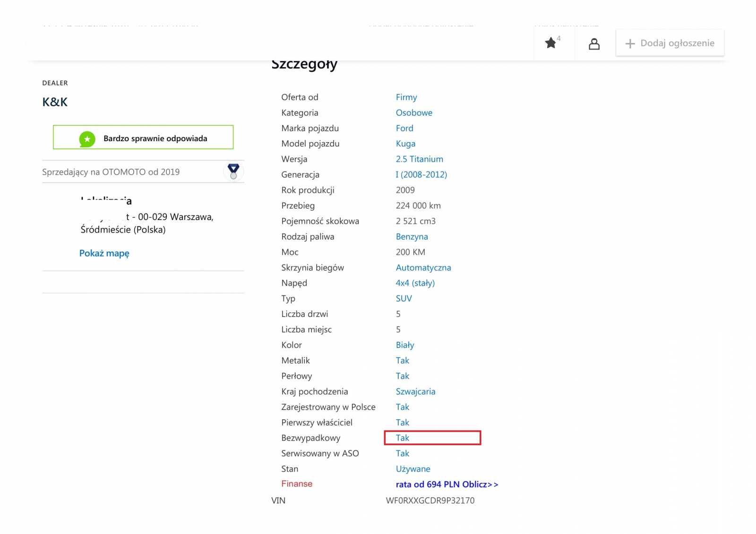Viewport: 756px width, 534px height.
Task: Click Tak next to Bezwypadkowy
Action: coord(403,438)
